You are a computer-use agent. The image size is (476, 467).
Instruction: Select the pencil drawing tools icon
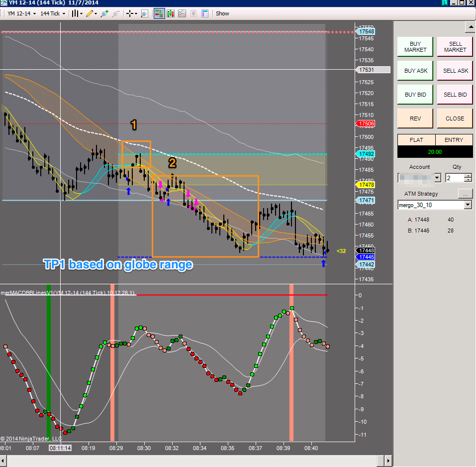[x=90, y=13]
